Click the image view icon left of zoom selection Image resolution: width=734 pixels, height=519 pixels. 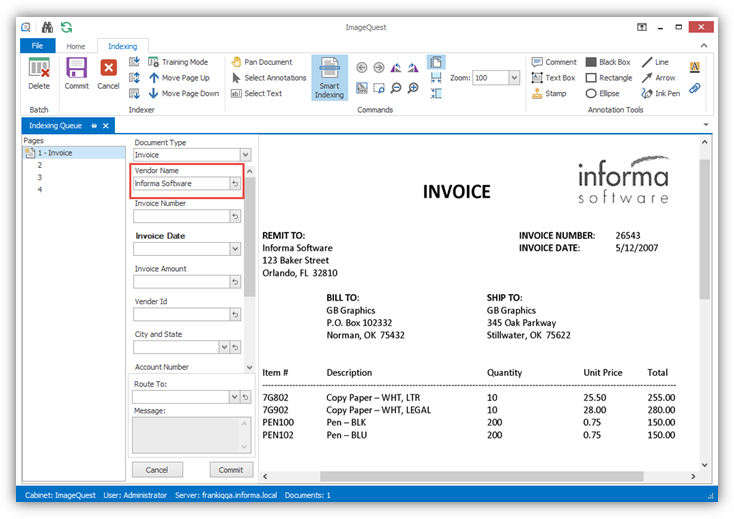tap(362, 88)
